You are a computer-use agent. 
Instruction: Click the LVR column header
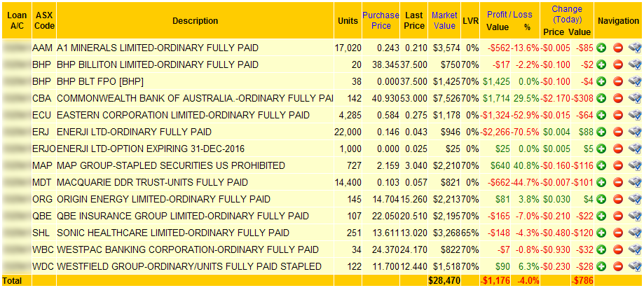[470, 20]
